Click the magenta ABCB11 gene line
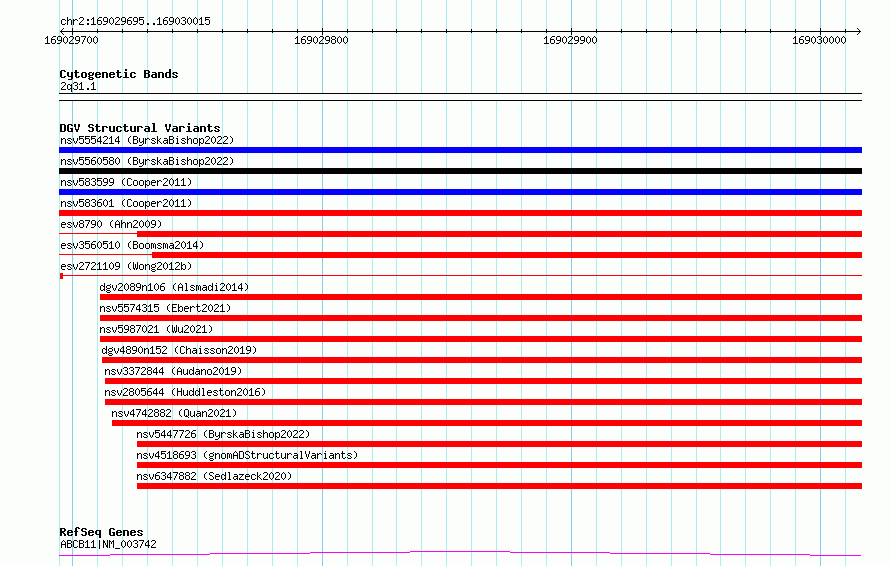Viewport: 890px width, 566px height. pos(460,554)
